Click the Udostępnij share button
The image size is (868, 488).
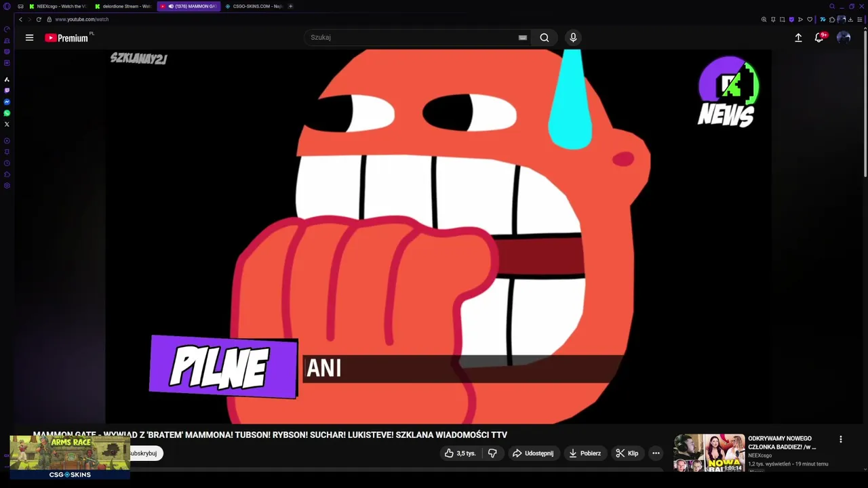(533, 453)
